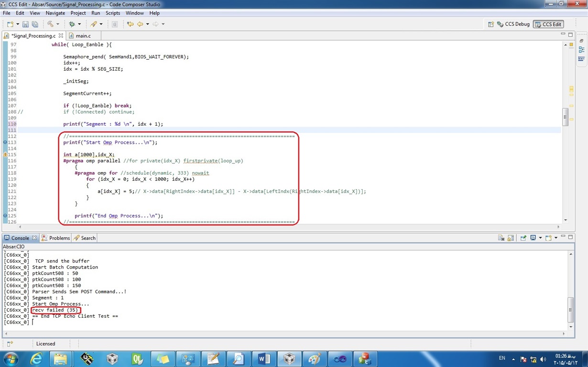Show hidden system tray icons arrow
Screen dimensions: 588x367
(513, 359)
